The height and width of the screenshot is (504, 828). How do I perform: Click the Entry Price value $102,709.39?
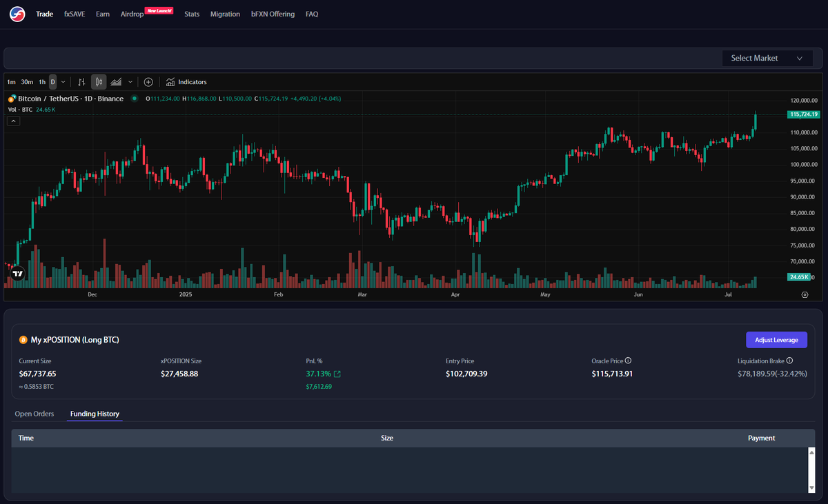(x=468, y=374)
